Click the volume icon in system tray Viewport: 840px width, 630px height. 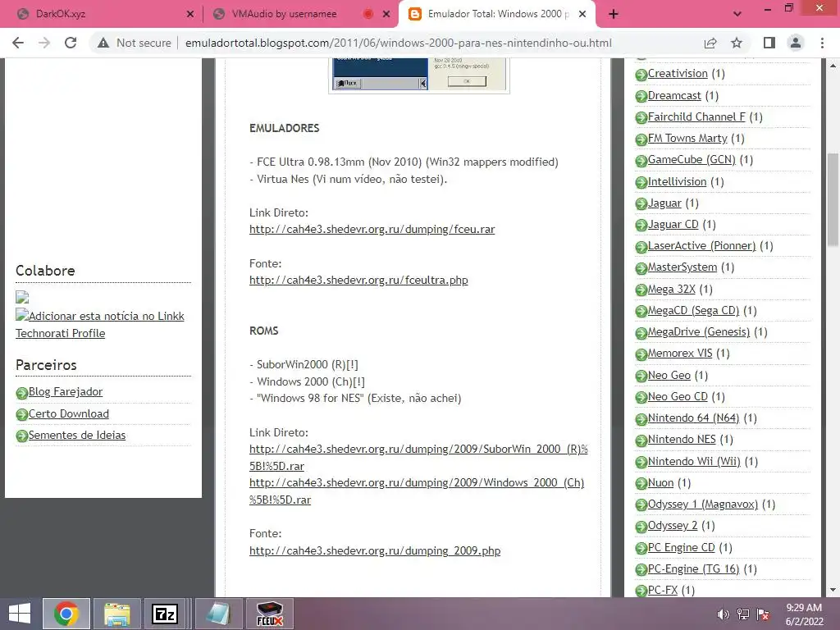723,614
